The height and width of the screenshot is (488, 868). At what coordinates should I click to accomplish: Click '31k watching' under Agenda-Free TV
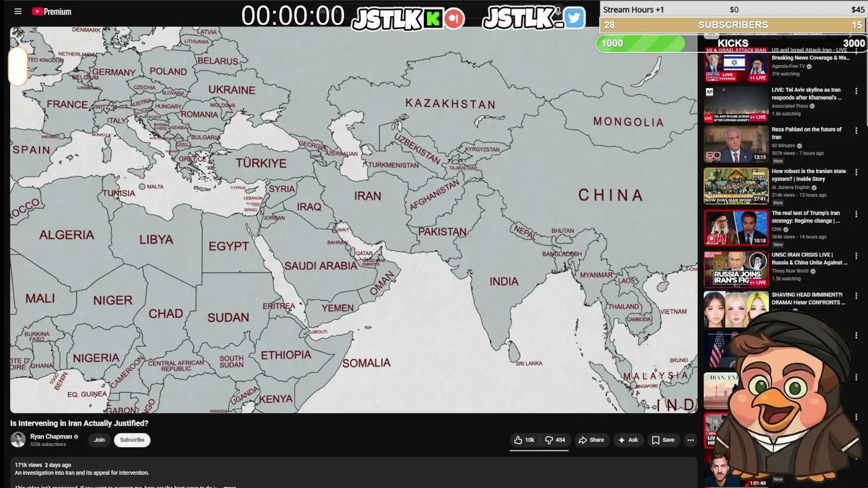(x=786, y=74)
